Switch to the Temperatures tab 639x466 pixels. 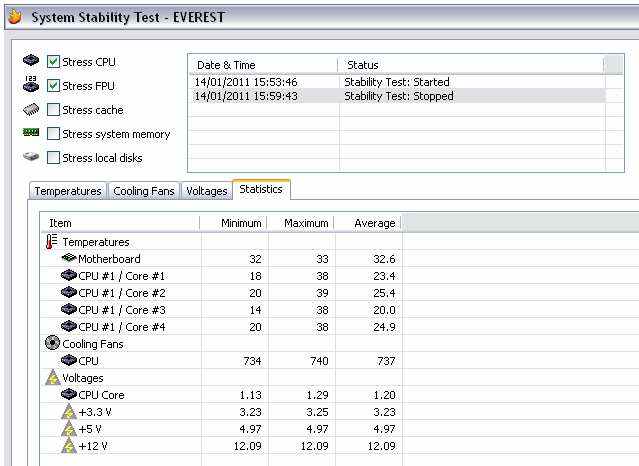pyautogui.click(x=68, y=191)
